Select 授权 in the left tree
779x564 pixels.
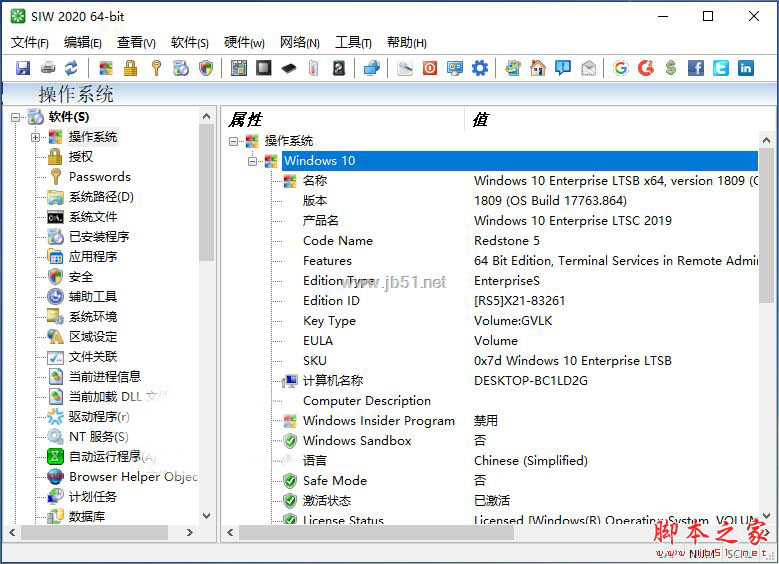80,157
